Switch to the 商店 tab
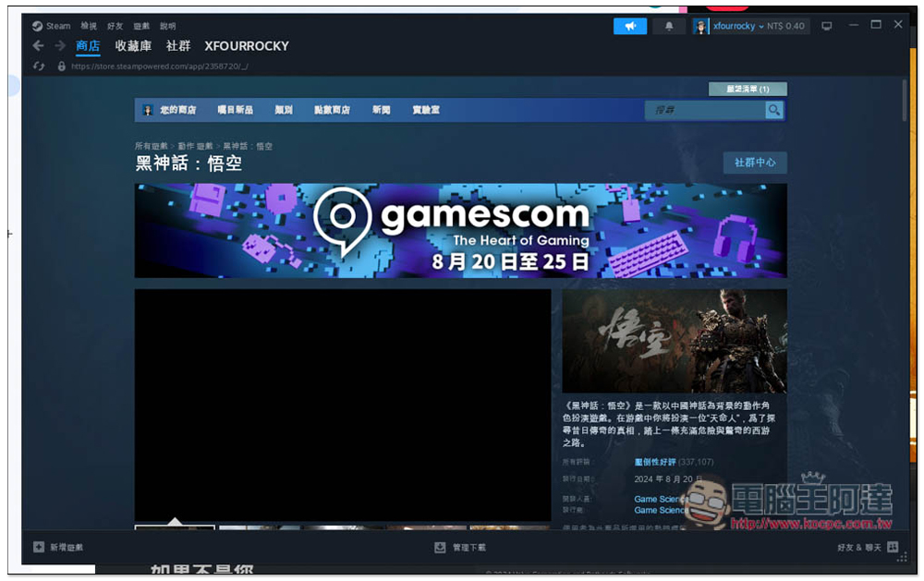Viewport: 924px width, 581px height. point(88,46)
